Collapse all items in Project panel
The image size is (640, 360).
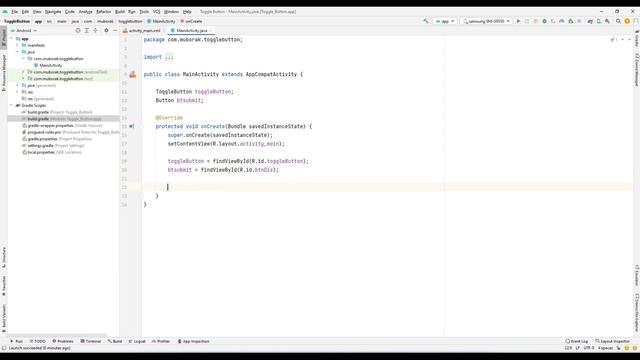point(96,31)
